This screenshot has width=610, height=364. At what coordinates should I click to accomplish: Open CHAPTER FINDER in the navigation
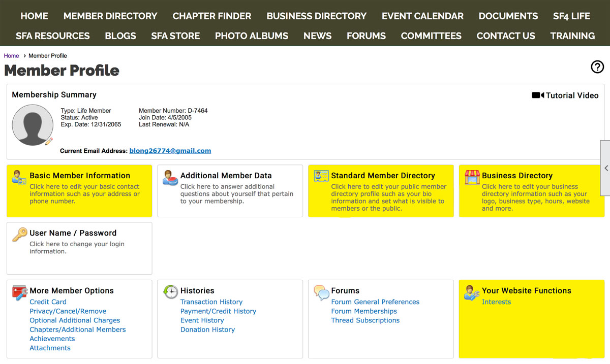(x=212, y=16)
